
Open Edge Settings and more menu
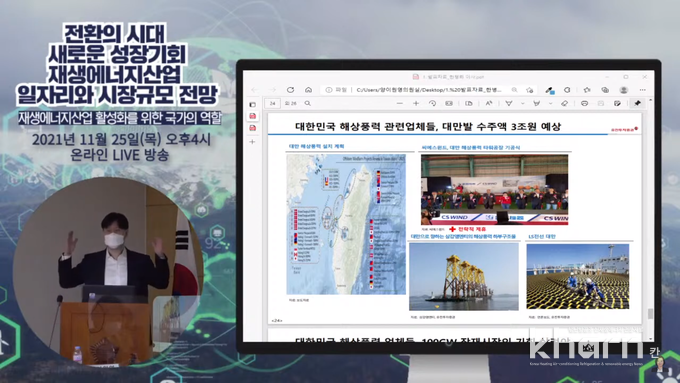(x=642, y=90)
